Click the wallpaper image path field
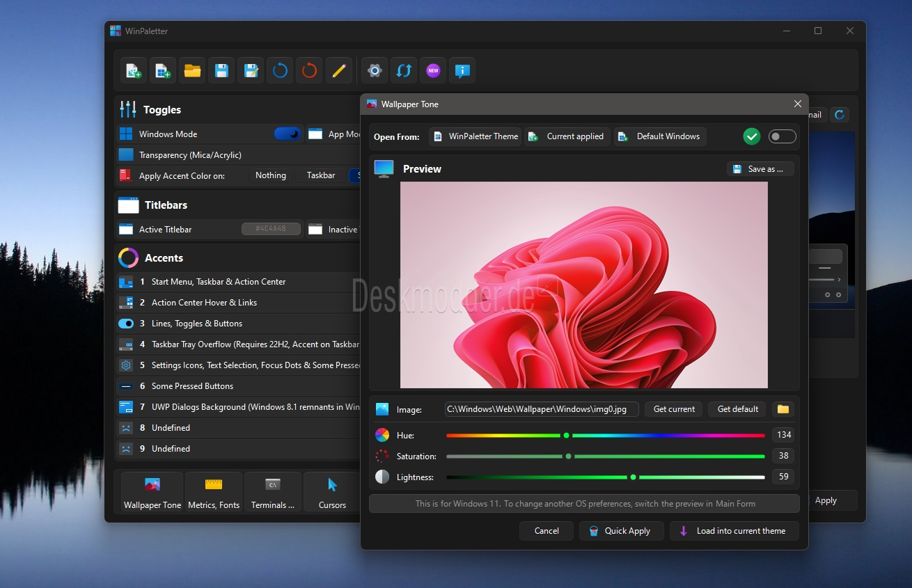The image size is (912, 588). pyautogui.click(x=542, y=409)
